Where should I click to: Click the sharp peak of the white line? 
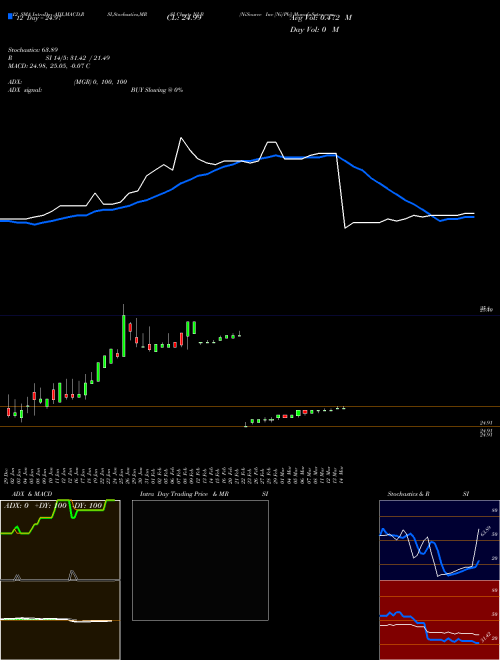pos(181,138)
